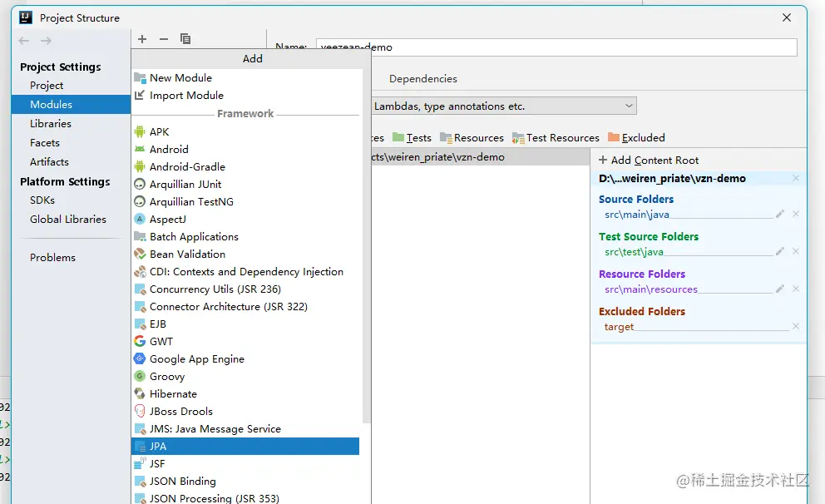Go back with the left arrow
Viewport: 825px width, 504px height.
23,41
